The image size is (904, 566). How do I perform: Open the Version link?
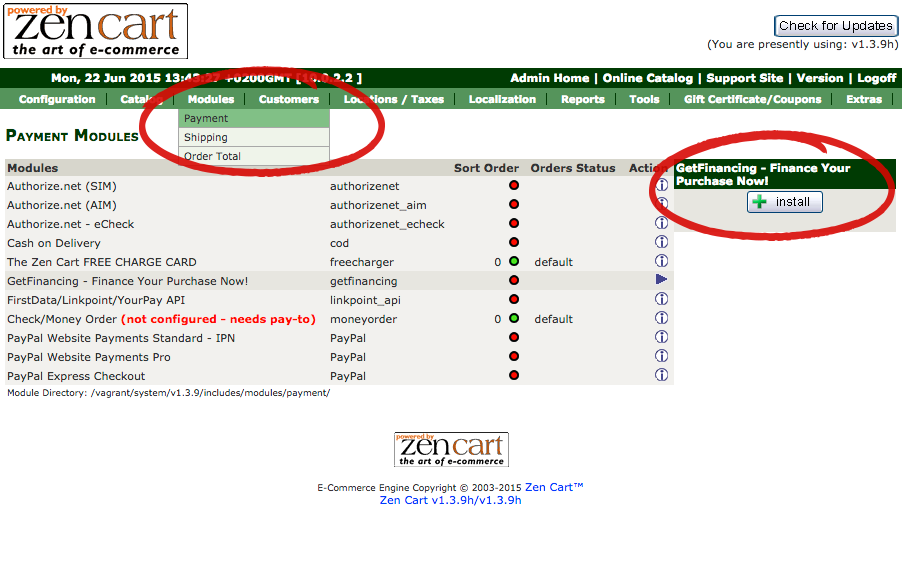click(x=820, y=78)
